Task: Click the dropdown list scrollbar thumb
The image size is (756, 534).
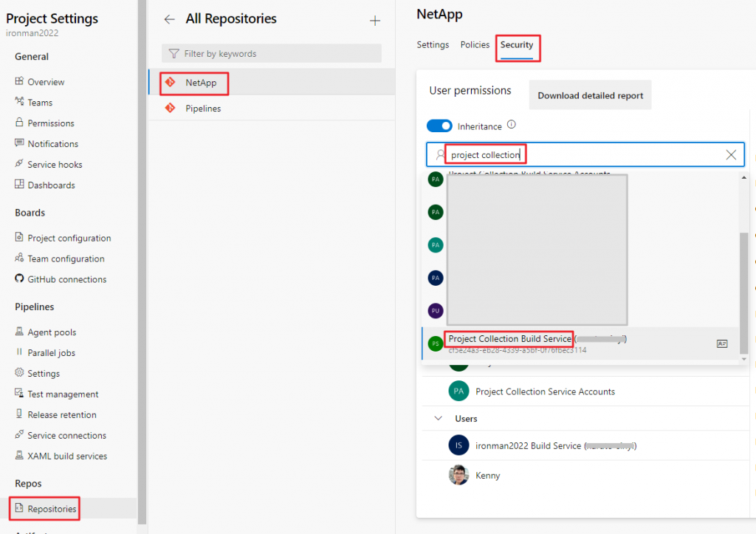Action: coord(744,292)
